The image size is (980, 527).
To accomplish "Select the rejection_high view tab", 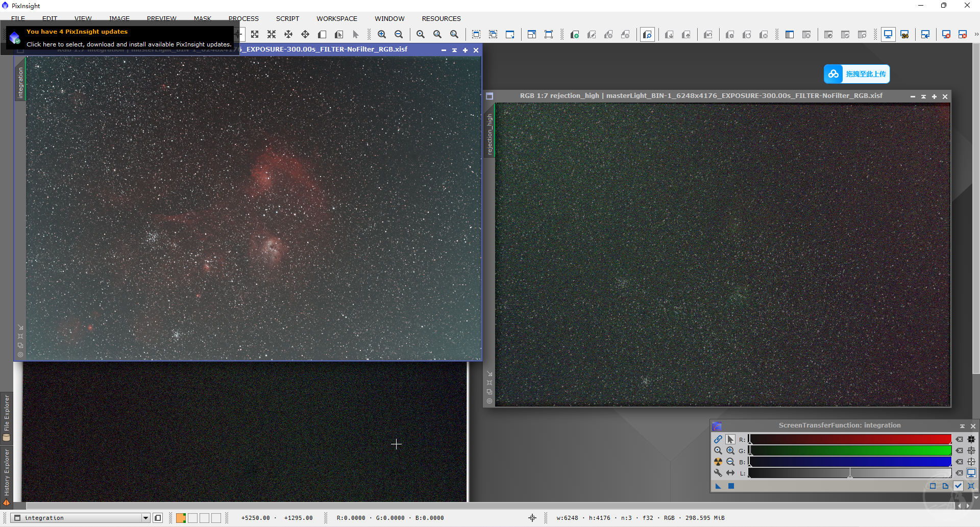I will tap(489, 134).
